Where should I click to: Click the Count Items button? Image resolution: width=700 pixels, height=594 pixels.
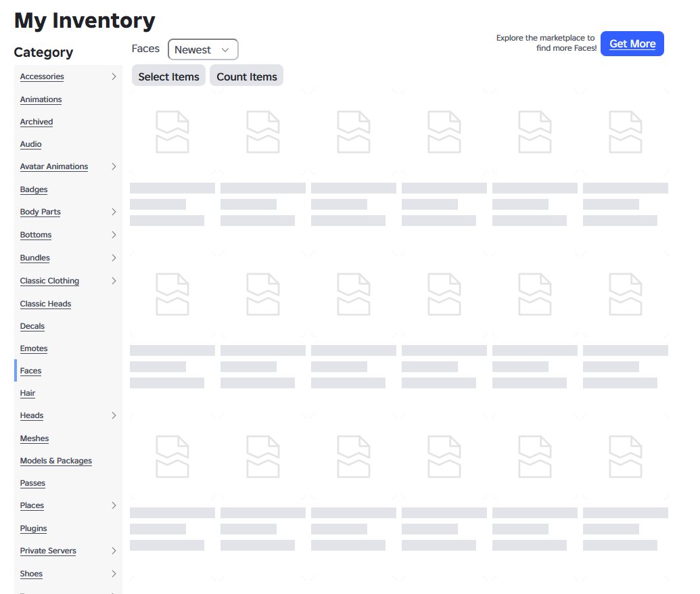coord(246,76)
